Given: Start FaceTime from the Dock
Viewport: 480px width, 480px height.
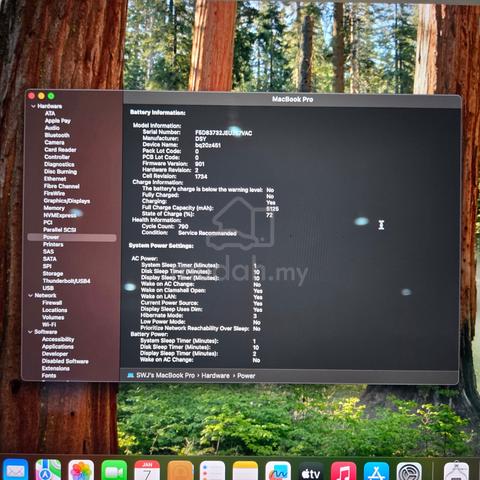Looking at the screenshot, I should point(114,470).
